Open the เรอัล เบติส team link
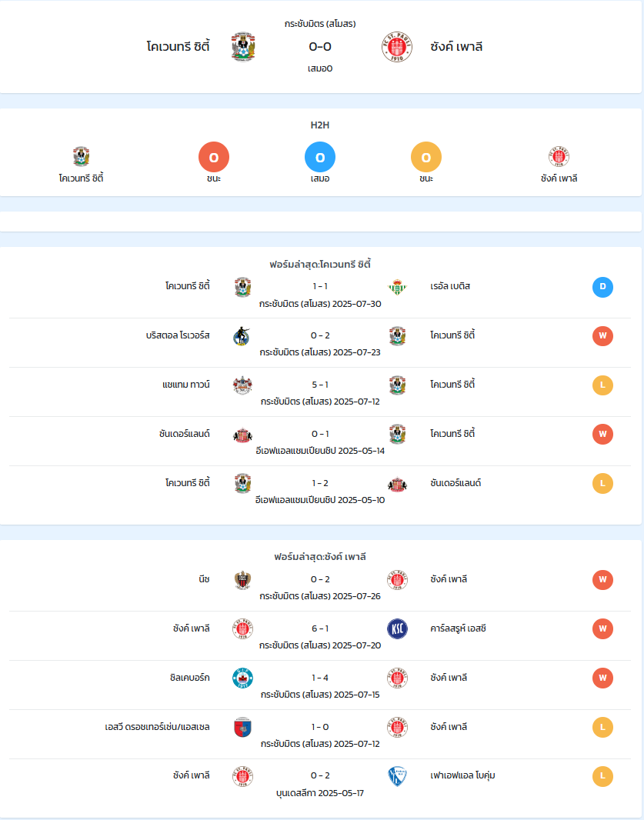The height and width of the screenshot is (820, 644). tap(450, 286)
